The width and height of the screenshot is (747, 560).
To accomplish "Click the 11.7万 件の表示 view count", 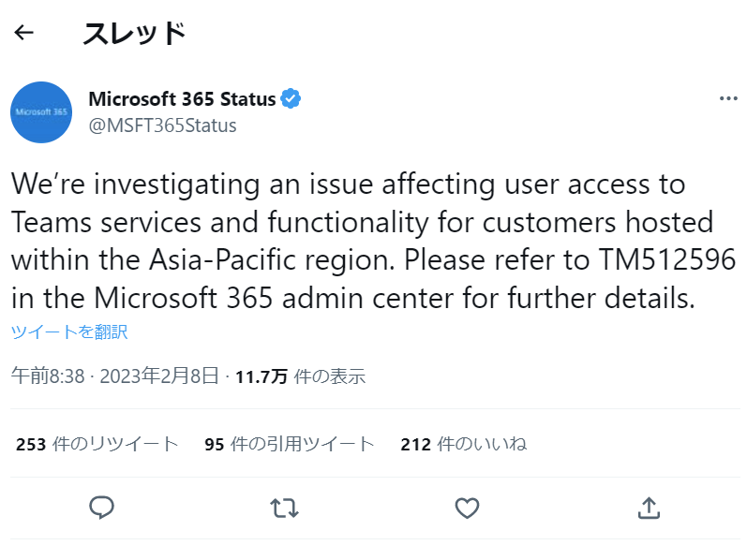I will (300, 376).
